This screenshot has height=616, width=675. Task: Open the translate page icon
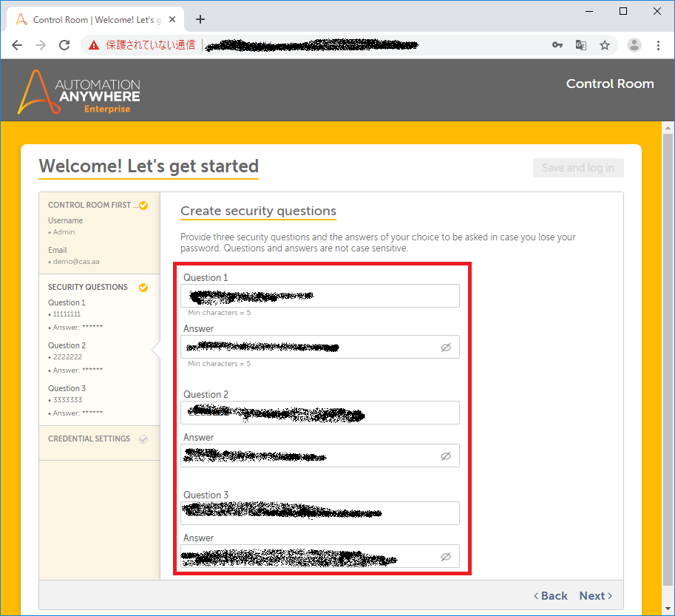click(580, 45)
